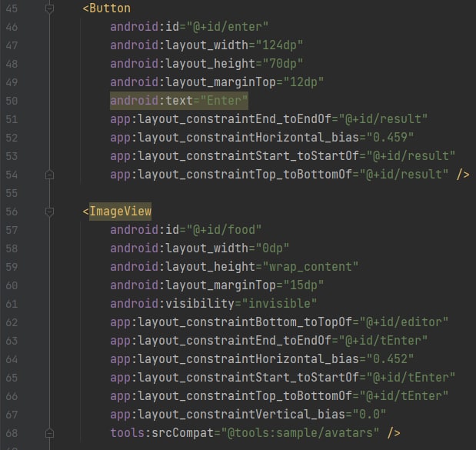Click the "wrap_content" layout_height value
The image size is (476, 450).
pos(311,267)
